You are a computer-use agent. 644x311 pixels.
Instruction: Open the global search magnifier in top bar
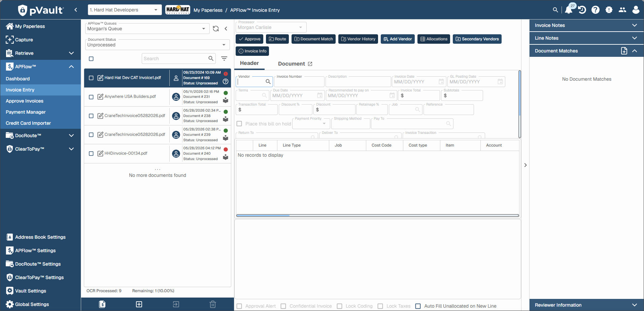(555, 10)
